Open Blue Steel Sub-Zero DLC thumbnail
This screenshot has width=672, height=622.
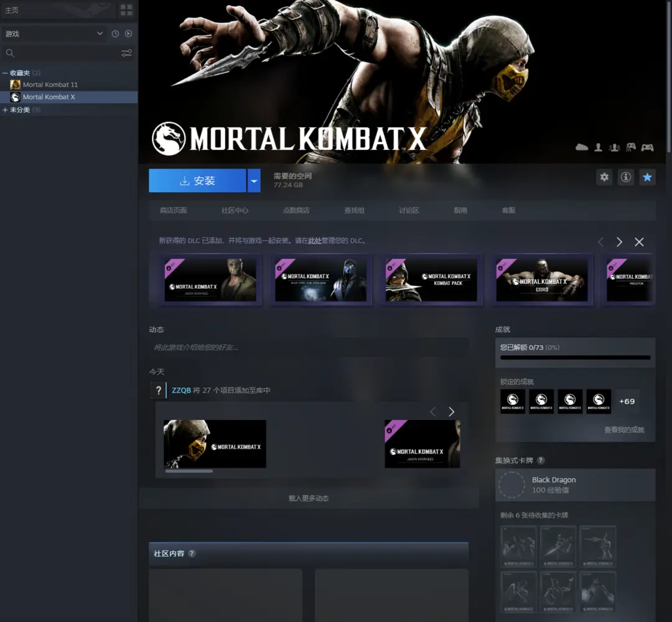tap(320, 280)
